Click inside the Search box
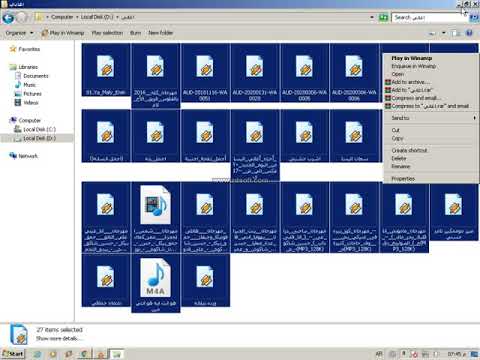The width and height of the screenshot is (480, 360). [x=429, y=17]
